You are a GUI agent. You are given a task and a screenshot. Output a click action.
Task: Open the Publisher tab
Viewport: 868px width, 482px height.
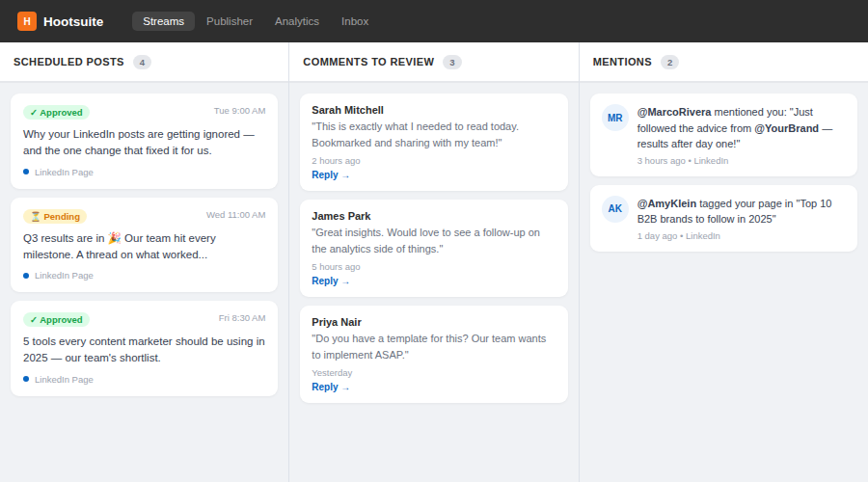pos(230,21)
